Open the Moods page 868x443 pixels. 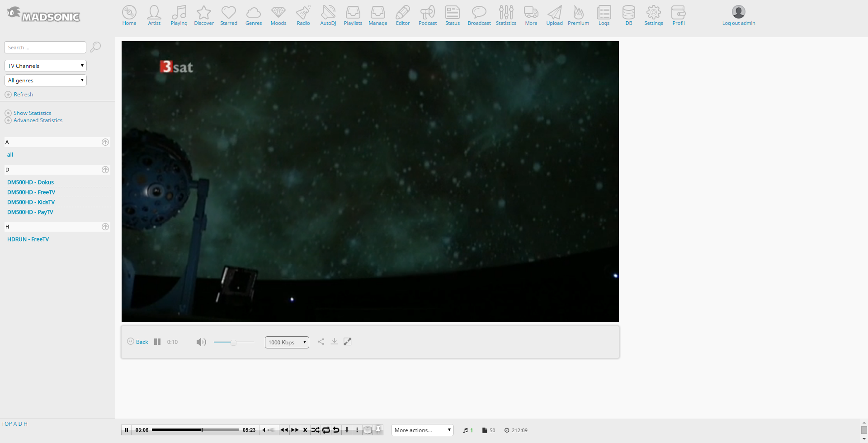[x=278, y=15]
